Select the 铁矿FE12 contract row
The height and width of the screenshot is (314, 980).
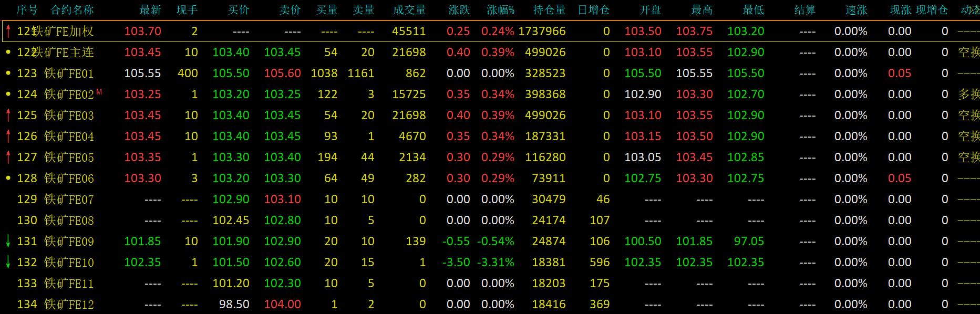[69, 304]
